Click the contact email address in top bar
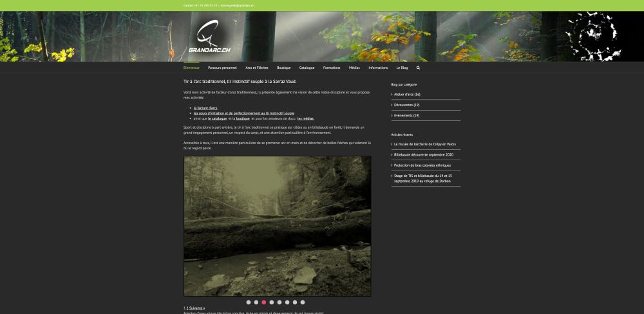Image resolution: width=644 pixels, height=314 pixels. click(237, 6)
